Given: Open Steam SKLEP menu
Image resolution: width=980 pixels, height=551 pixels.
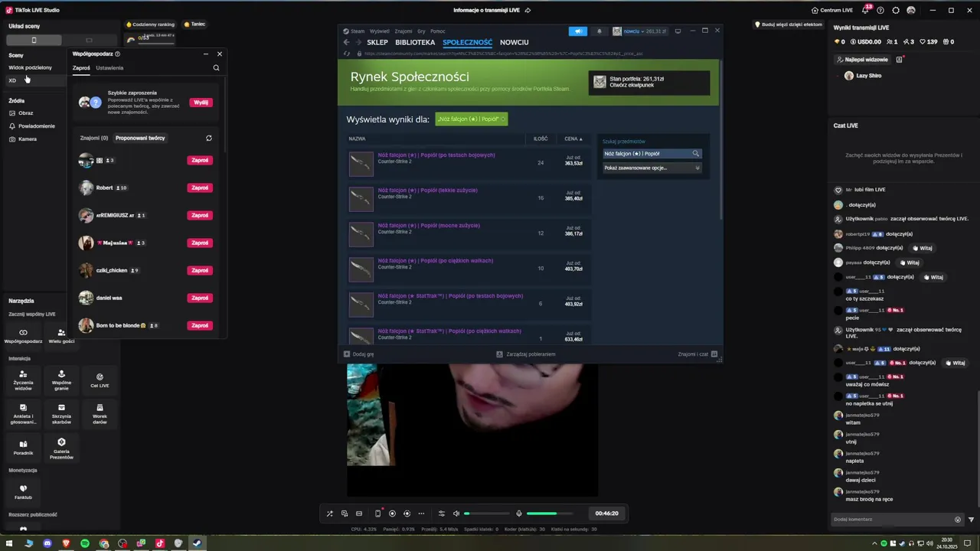Looking at the screenshot, I should [377, 43].
